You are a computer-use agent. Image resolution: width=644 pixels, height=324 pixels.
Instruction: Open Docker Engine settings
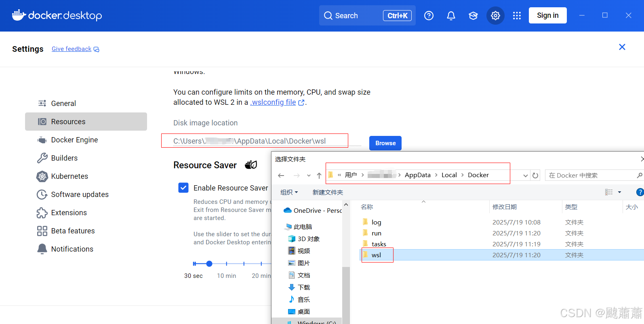click(x=86, y=140)
